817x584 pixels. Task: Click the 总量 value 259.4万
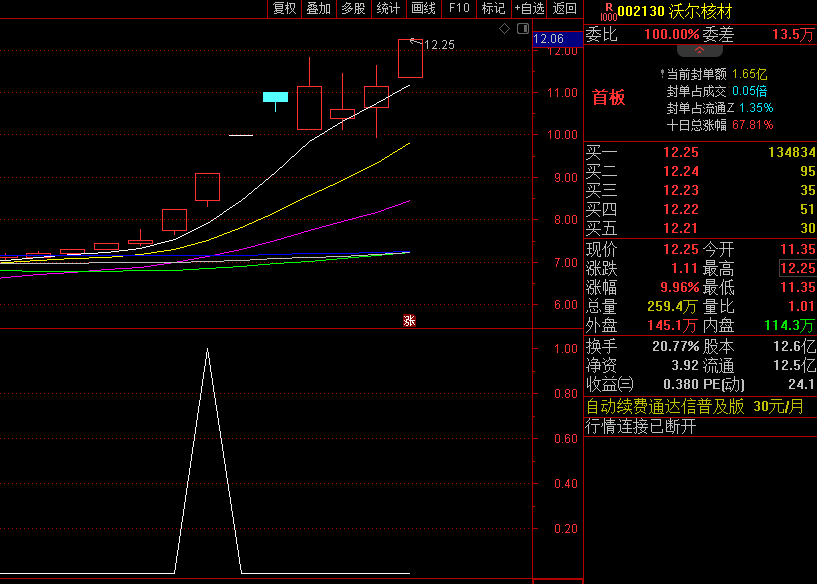672,306
